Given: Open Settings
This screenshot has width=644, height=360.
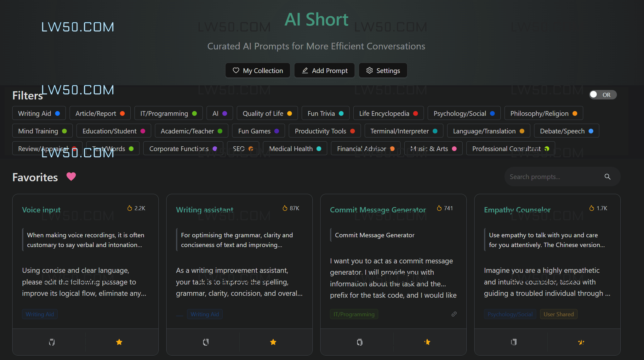Looking at the screenshot, I should tap(383, 70).
